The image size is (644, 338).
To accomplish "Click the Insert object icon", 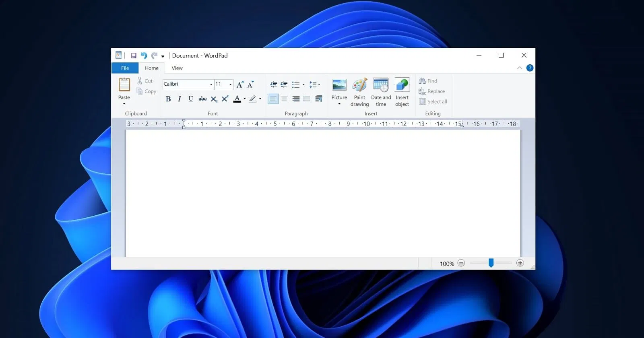I will 402,85.
